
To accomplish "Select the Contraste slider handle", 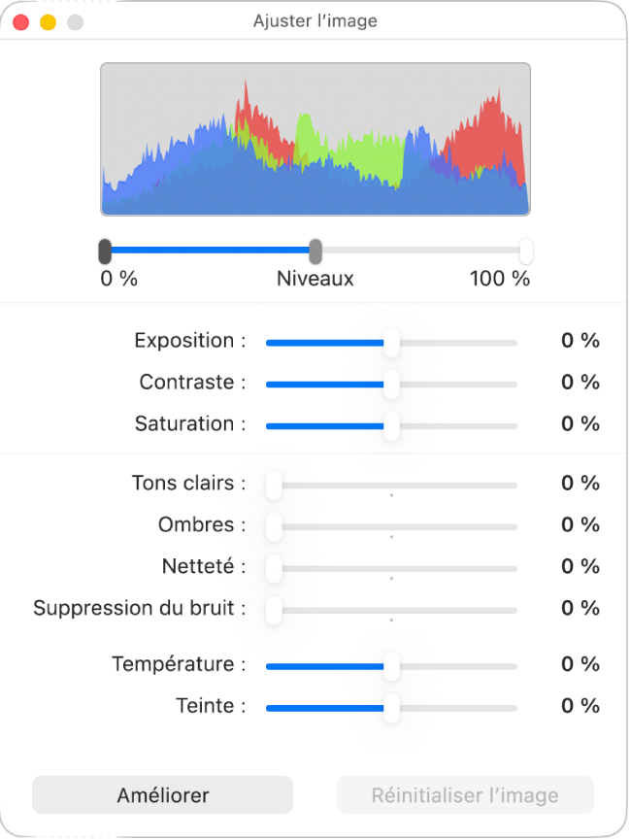I will point(391,385).
